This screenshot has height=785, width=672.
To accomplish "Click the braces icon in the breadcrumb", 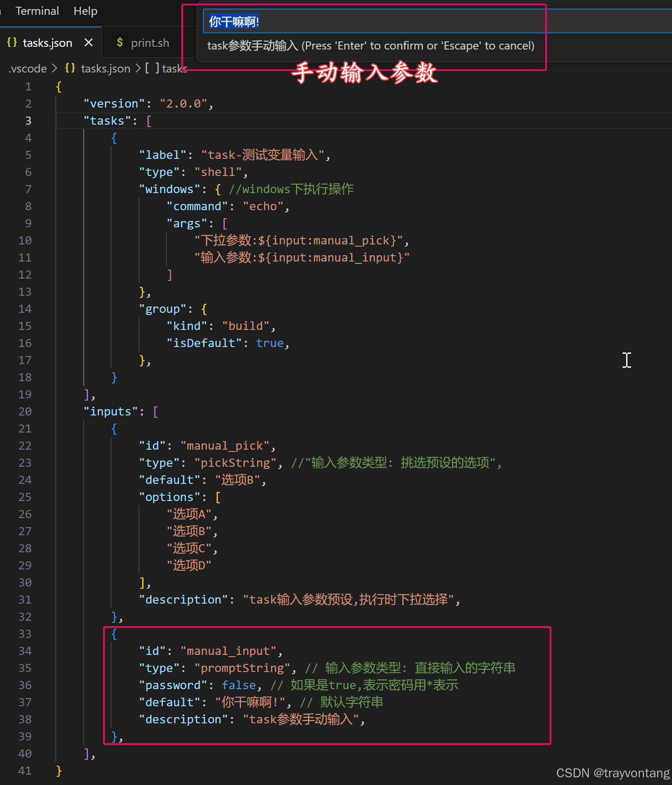I will [70, 68].
